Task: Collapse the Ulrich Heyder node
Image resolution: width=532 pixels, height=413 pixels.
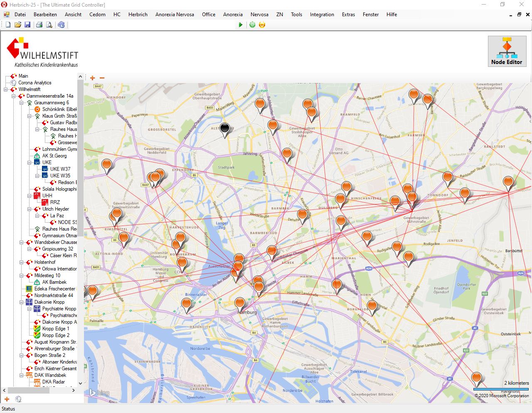Action: [x=30, y=209]
